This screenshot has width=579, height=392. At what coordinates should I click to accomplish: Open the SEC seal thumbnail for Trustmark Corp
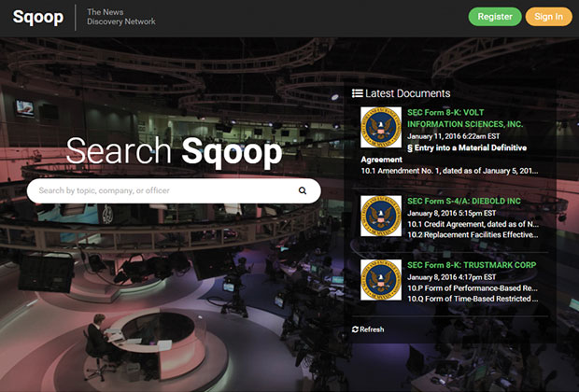pyautogui.click(x=380, y=279)
